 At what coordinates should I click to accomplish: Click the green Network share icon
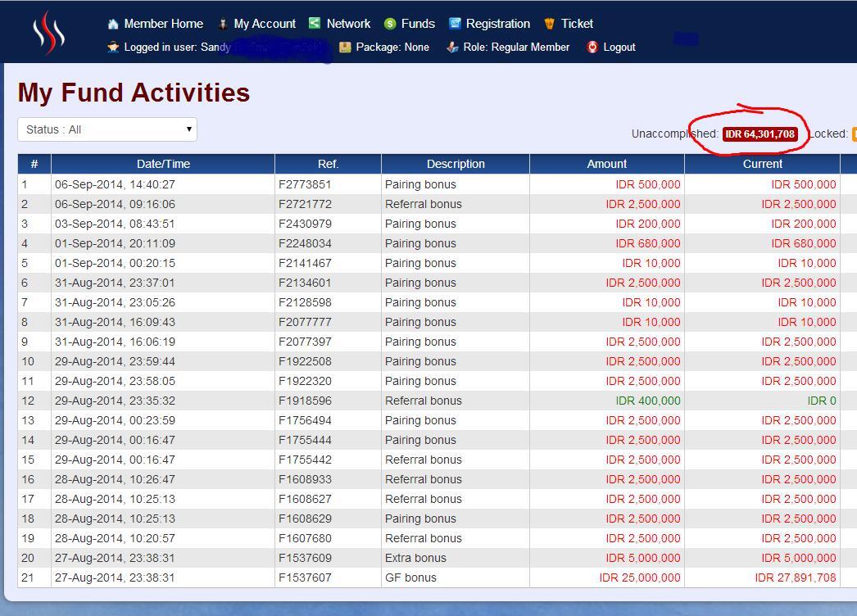pos(315,23)
